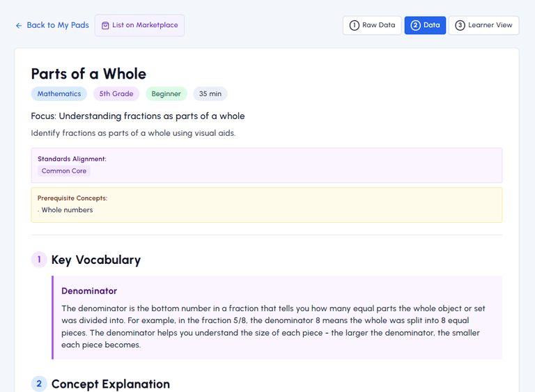Click the 'Identify fractions as parts' summary text

pyautogui.click(x=133, y=133)
